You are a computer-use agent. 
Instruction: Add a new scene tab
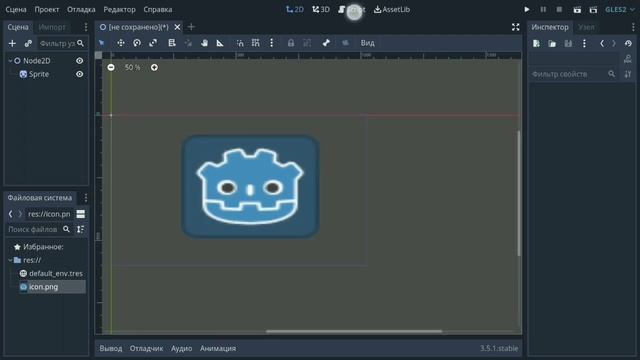pos(191,27)
